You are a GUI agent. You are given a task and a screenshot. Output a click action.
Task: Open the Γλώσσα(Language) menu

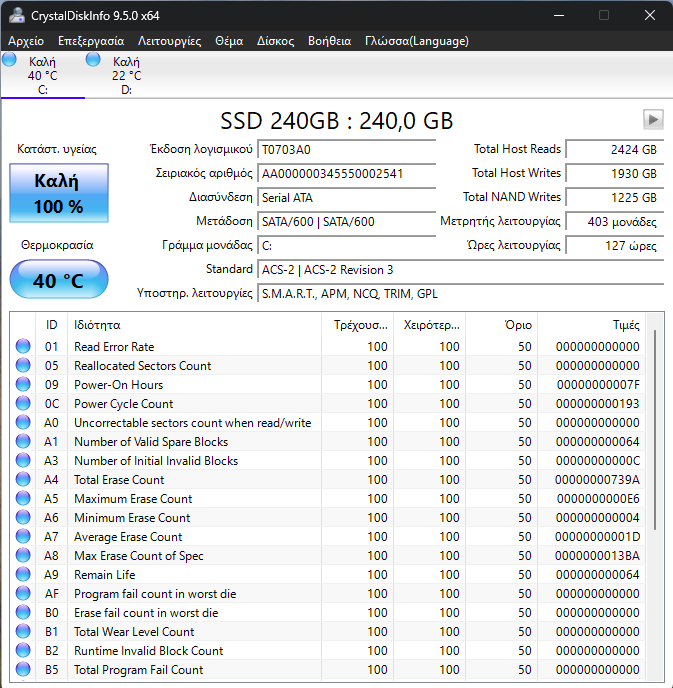(x=417, y=41)
